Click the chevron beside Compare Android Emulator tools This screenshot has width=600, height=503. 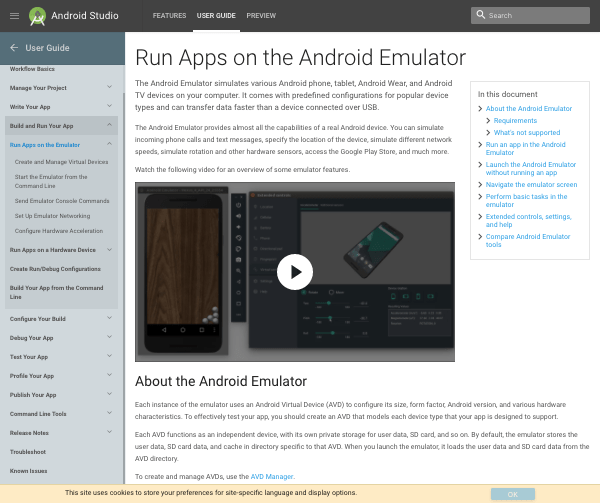[x=480, y=236]
